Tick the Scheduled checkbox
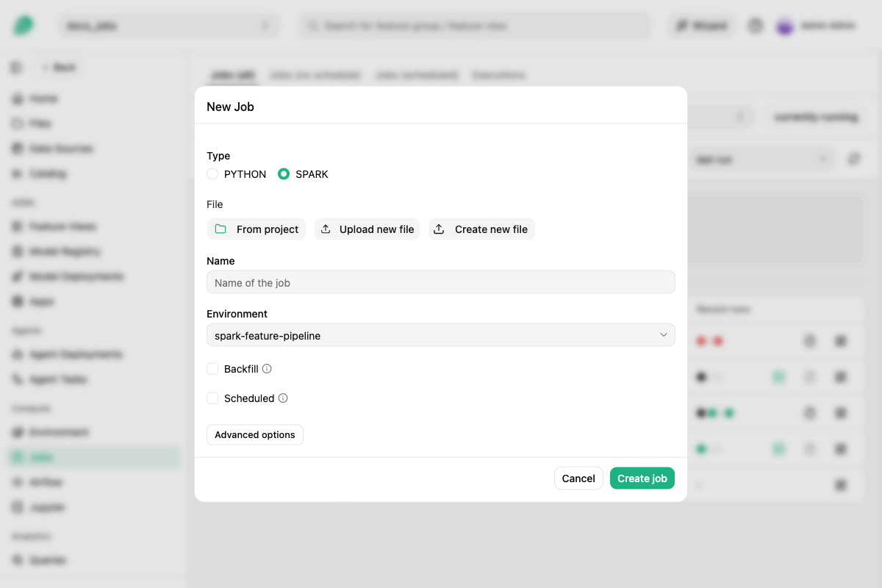This screenshot has width=882, height=588. point(212,398)
